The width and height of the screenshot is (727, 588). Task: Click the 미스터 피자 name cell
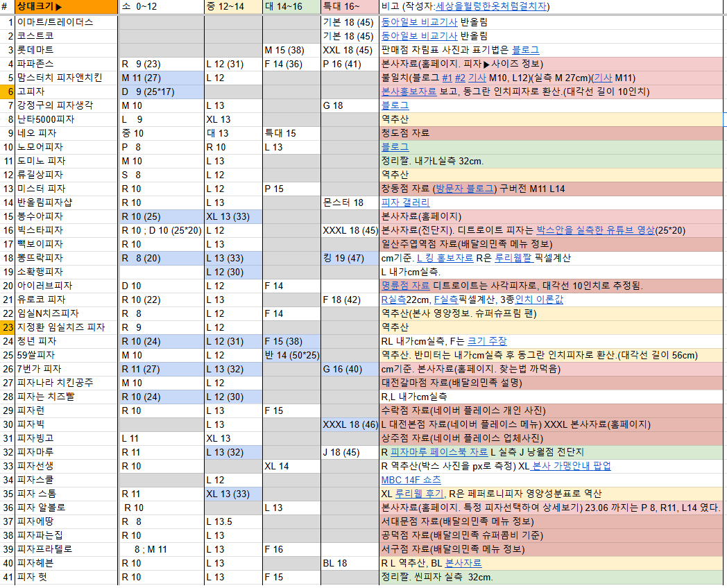coord(67,189)
